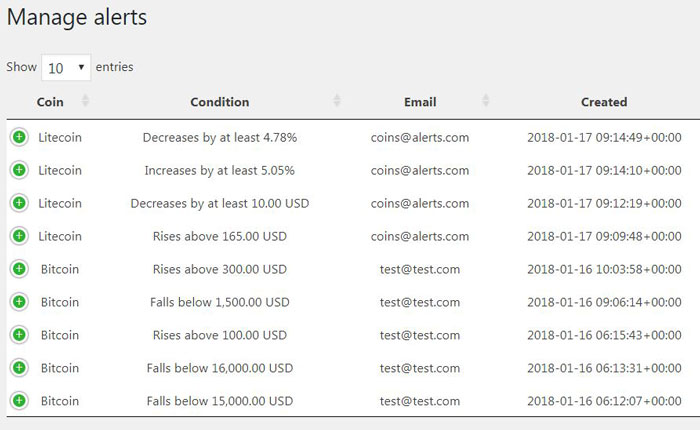Click green plus for Rises above 100.00 USD

tap(19, 335)
